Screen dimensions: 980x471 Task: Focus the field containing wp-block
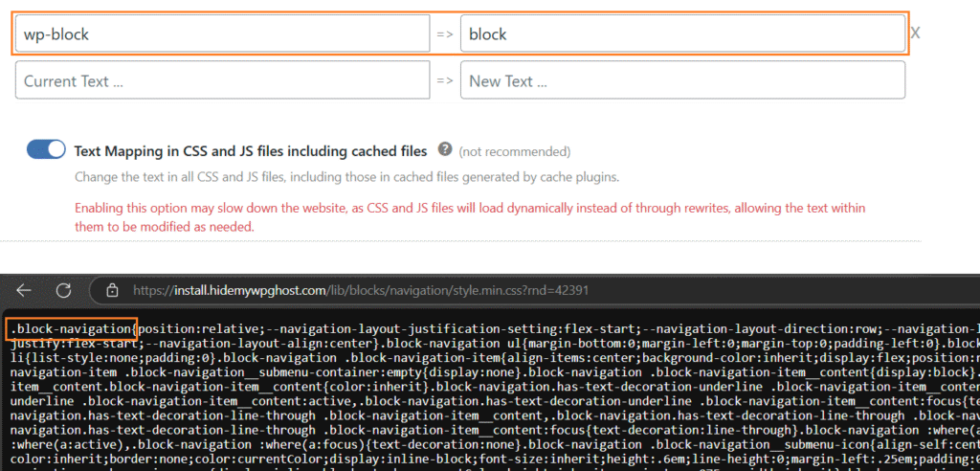pyautogui.click(x=222, y=34)
